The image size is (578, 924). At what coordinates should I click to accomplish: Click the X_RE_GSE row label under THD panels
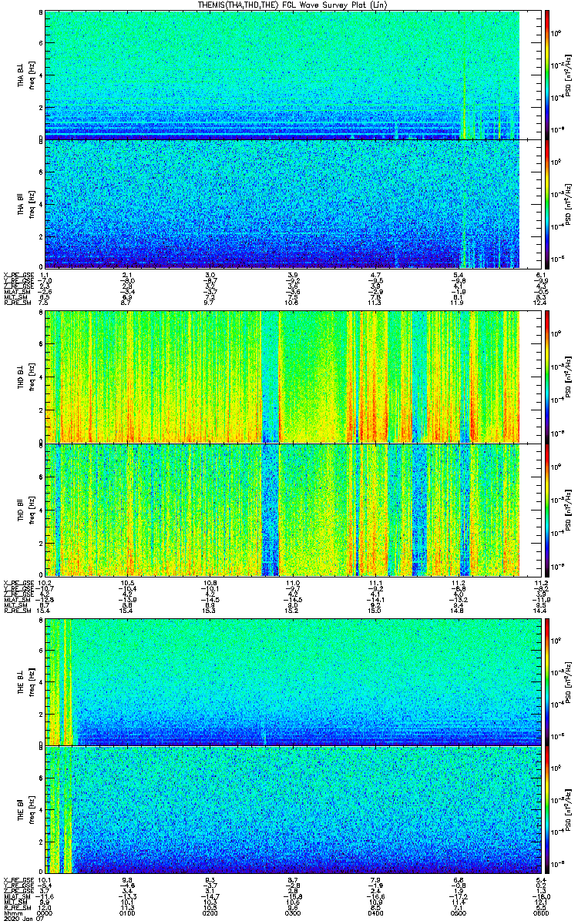17,582
